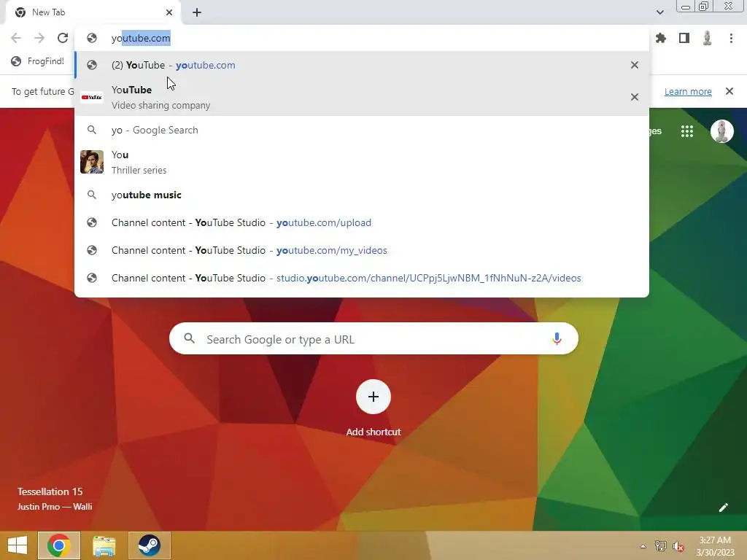Dismiss the info bar with X

(x=729, y=91)
